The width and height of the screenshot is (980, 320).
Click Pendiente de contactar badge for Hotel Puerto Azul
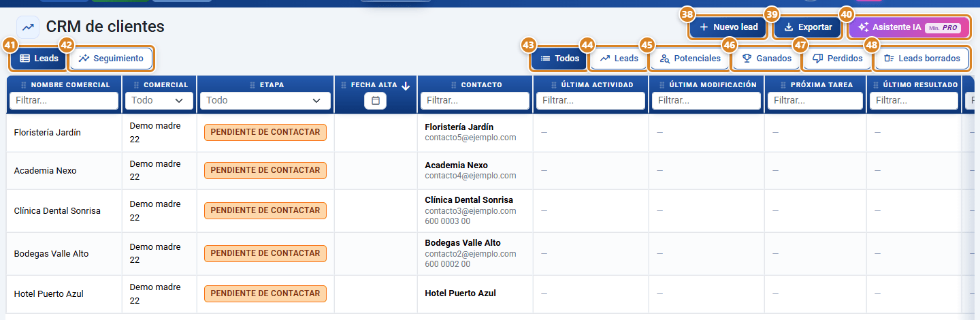point(265,293)
